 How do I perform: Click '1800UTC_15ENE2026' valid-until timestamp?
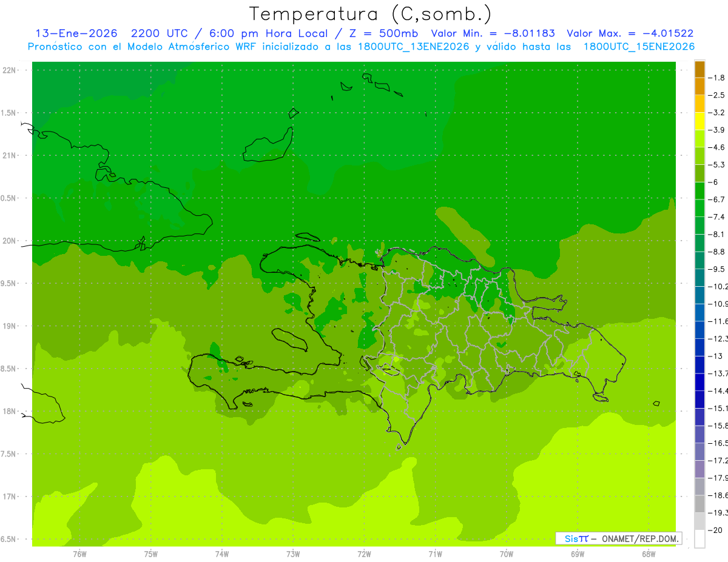tap(639, 47)
